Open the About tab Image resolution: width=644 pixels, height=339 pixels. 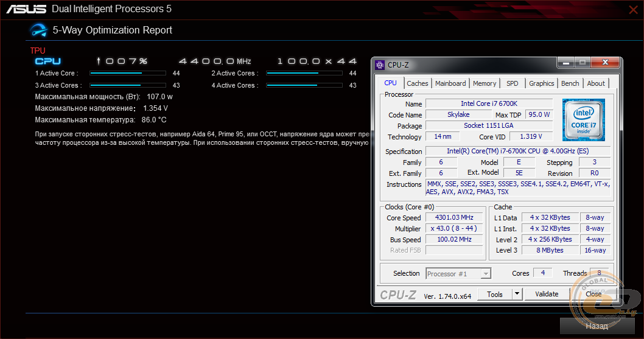pos(595,83)
